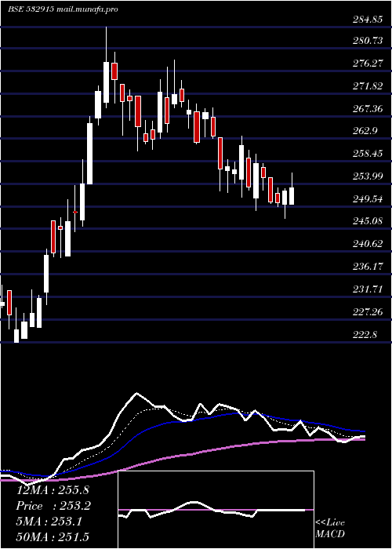This screenshot has height=549, width=392.
Task: Click the 236.17 price axis label
Action: (368, 267)
